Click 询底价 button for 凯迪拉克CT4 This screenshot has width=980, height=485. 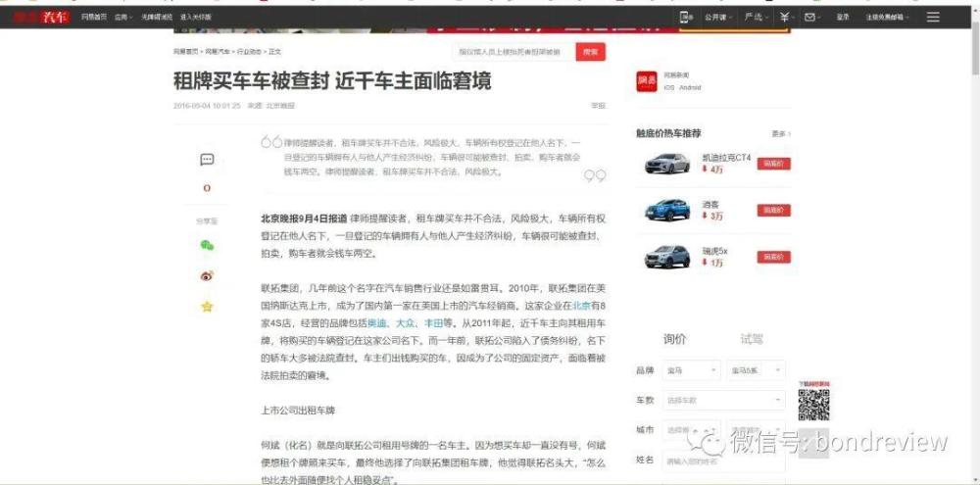click(773, 164)
